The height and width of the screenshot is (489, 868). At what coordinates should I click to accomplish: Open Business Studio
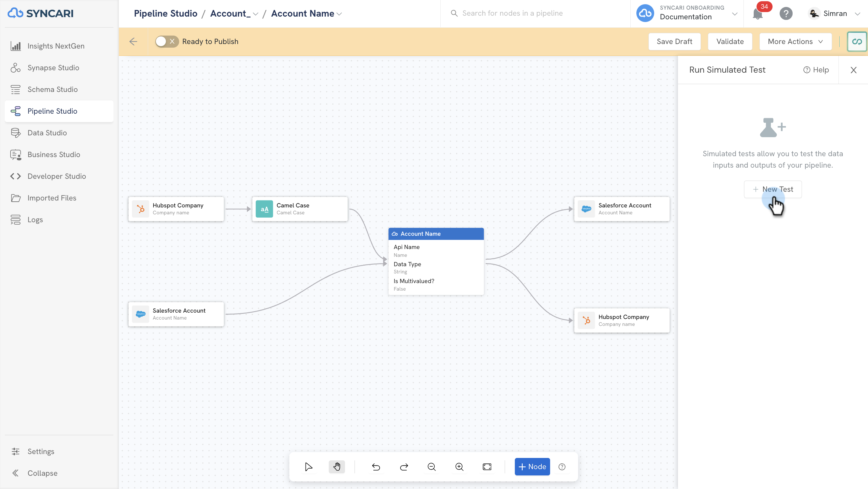pyautogui.click(x=59, y=155)
